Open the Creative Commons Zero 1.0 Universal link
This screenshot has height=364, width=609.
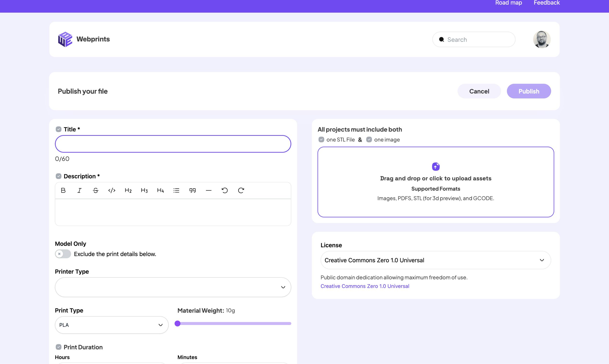365,286
